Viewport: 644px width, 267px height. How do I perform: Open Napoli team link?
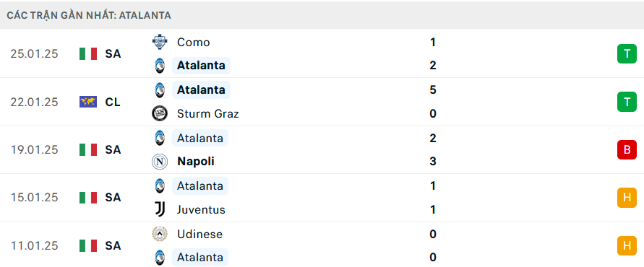195,162
